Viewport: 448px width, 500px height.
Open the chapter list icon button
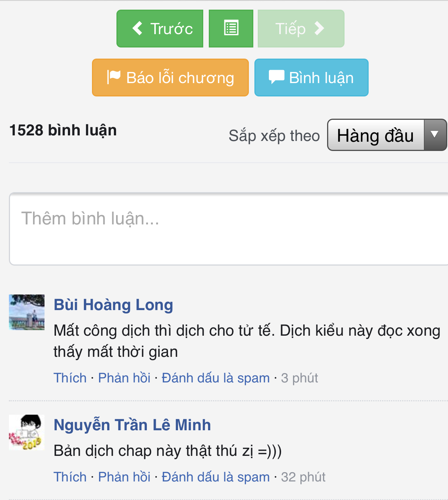coord(231,29)
